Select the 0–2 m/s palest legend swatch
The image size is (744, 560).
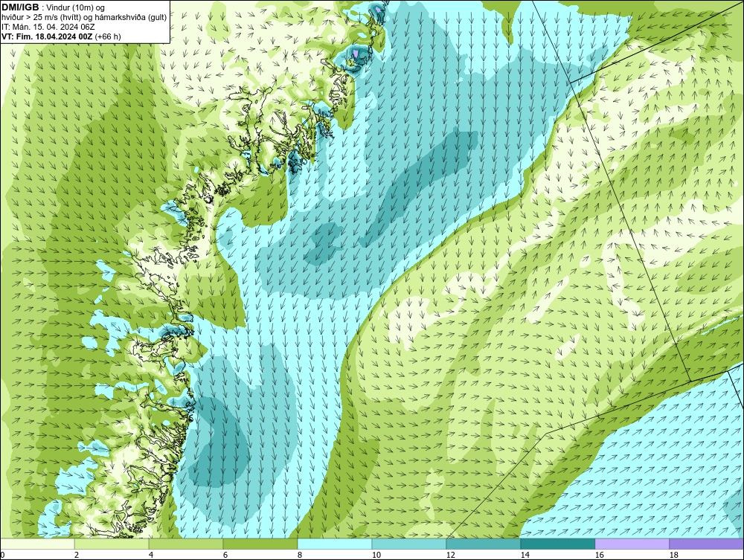37,544
